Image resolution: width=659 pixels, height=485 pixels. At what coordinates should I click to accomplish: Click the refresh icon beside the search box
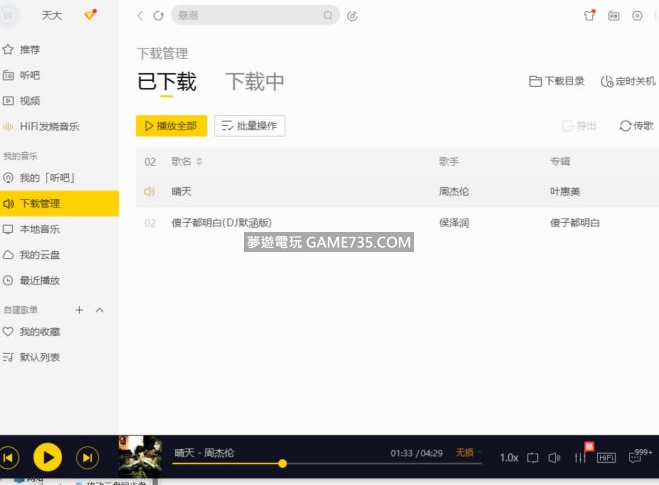point(158,16)
